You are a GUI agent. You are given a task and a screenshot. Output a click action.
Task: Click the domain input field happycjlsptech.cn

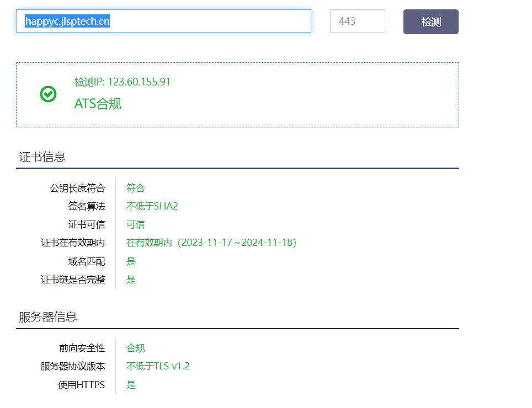[163, 21]
